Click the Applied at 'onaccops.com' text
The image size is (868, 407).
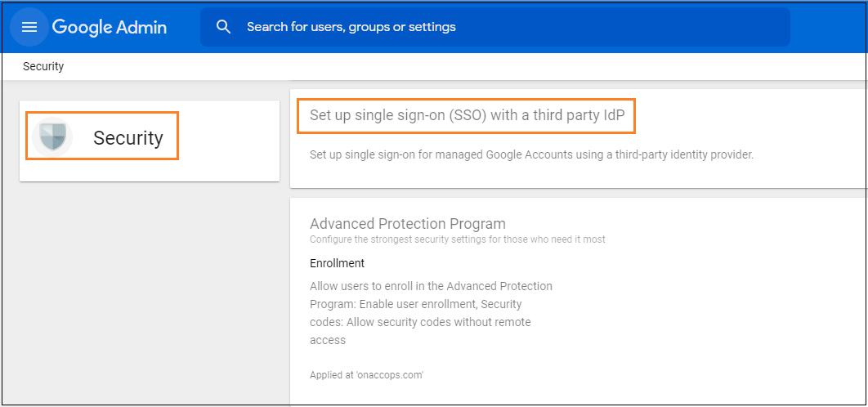coord(366,375)
